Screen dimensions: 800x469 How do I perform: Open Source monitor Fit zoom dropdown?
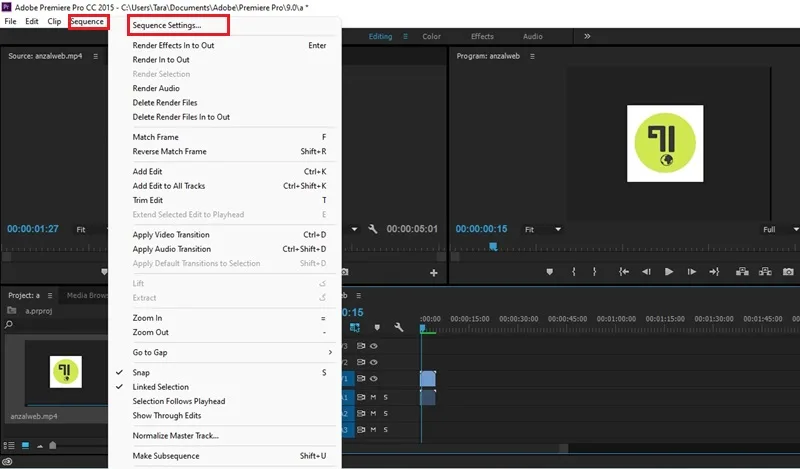click(91, 230)
